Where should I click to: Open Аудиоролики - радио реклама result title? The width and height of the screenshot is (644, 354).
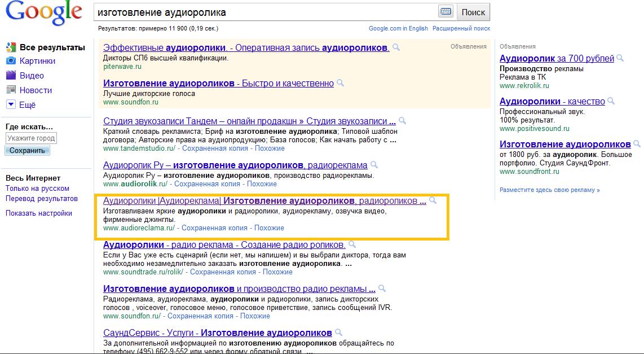point(224,245)
